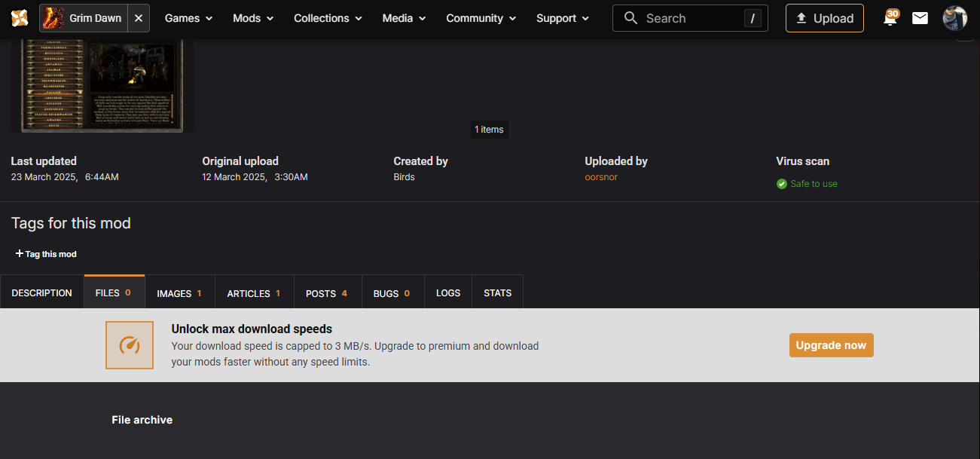The image size is (980, 459).
Task: Open the user profile avatar
Action: point(954,18)
